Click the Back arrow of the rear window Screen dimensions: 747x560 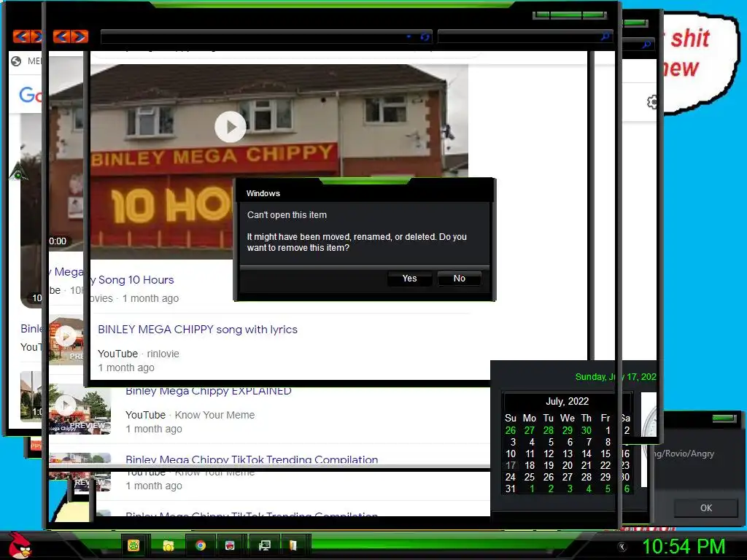click(x=21, y=36)
